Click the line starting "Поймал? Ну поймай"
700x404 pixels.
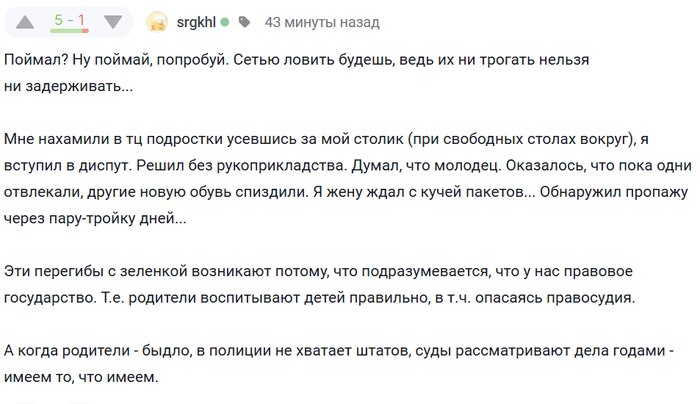click(295, 60)
